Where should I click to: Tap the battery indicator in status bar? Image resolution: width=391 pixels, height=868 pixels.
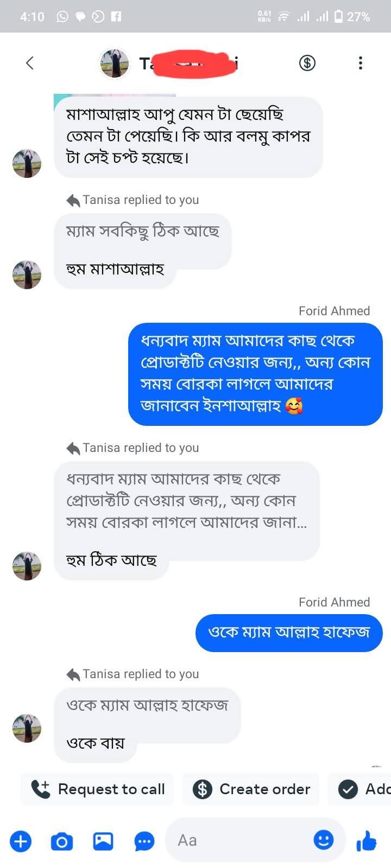(339, 17)
